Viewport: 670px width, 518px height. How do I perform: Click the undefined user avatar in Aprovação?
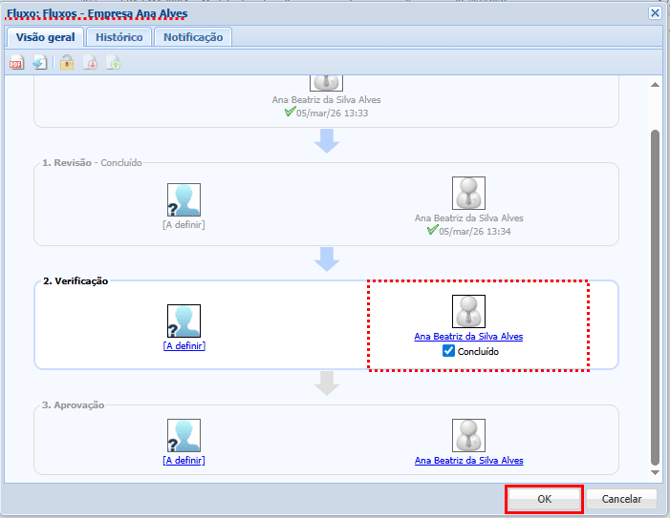point(183,436)
